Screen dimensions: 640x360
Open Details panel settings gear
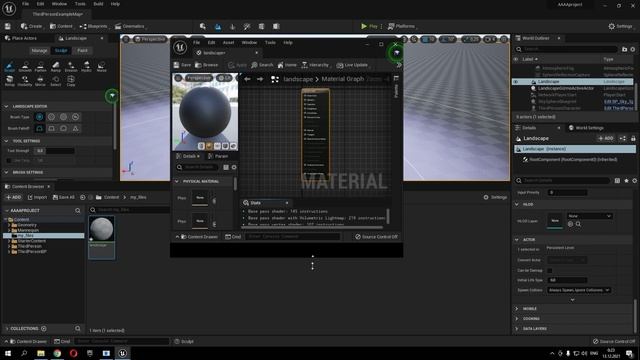(634, 180)
